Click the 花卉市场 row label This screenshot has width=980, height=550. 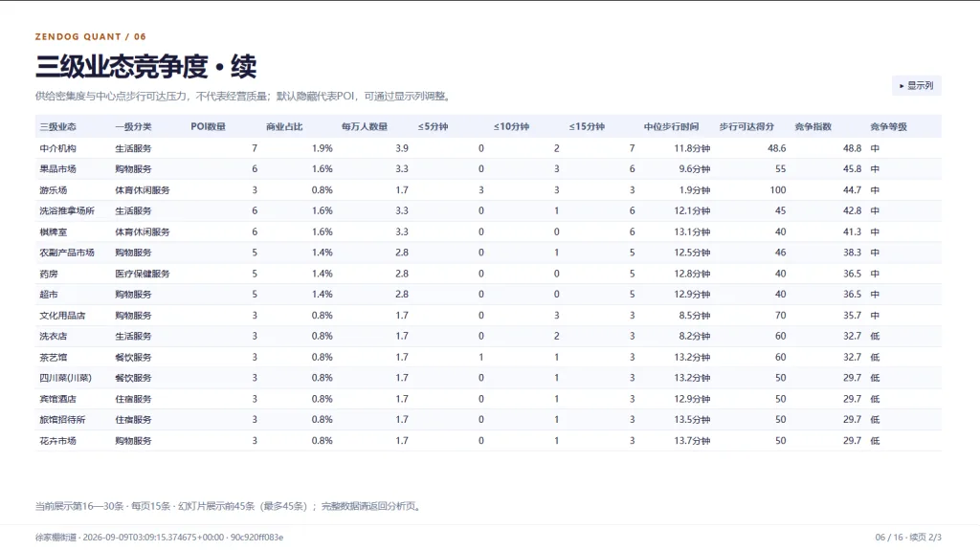click(57, 441)
